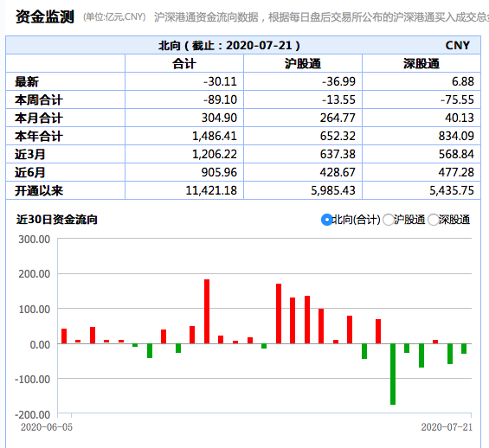Viewport: 489px width, 448px height.
Task: Click the -30.11 value cell
Action: [184, 81]
